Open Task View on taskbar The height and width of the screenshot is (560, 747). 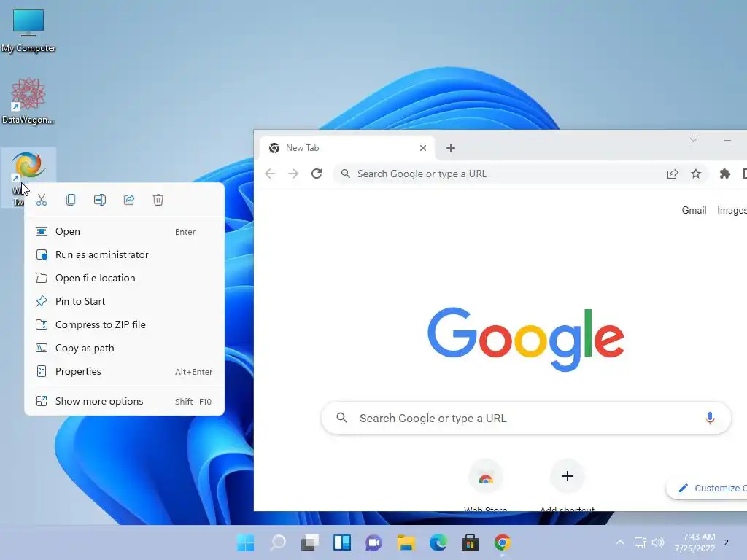[x=309, y=542]
